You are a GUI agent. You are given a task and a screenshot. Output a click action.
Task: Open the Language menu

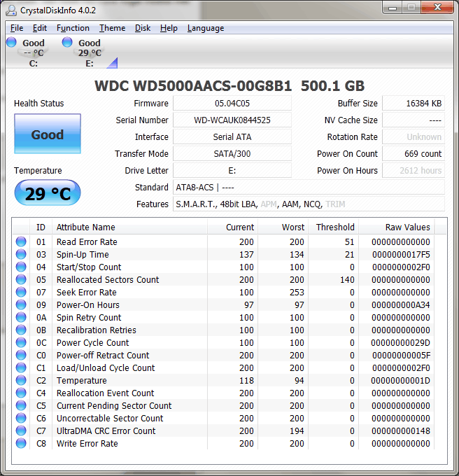coord(206,28)
